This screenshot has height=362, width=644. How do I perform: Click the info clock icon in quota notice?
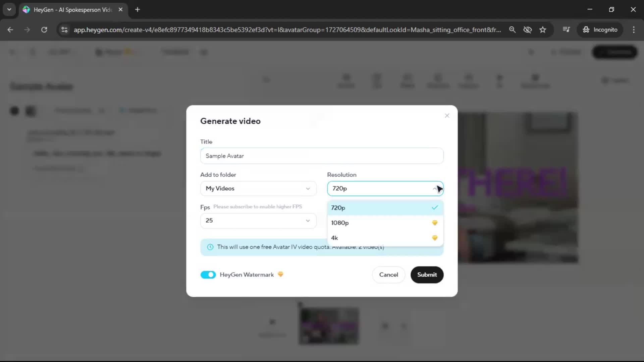[210, 247]
